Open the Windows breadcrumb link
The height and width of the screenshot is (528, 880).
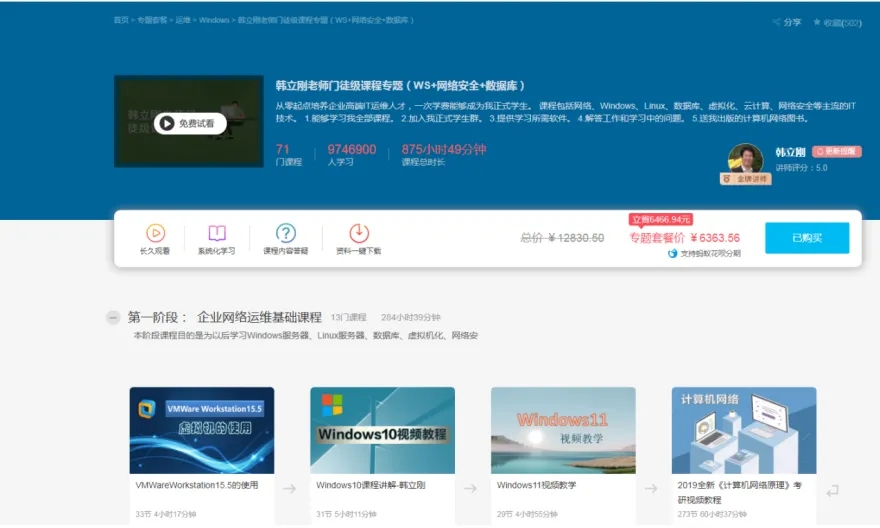(214, 20)
